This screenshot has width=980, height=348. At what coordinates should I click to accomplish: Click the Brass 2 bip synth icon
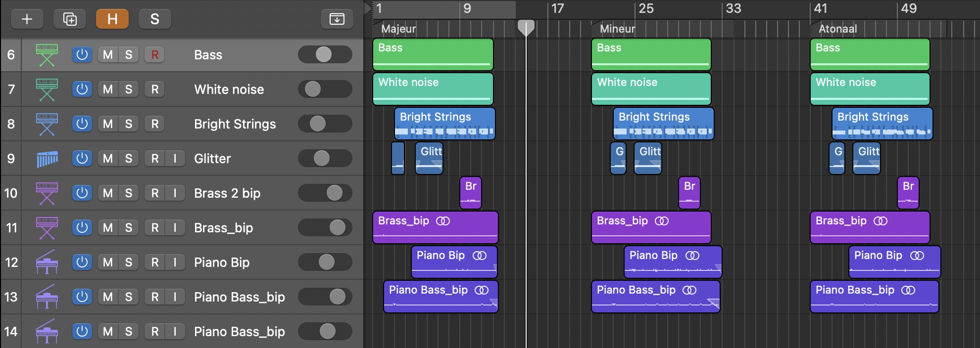point(47,193)
